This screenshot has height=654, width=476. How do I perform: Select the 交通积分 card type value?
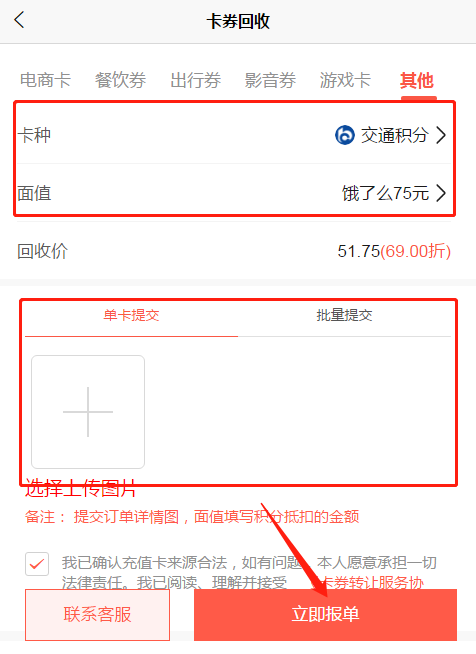(x=395, y=135)
